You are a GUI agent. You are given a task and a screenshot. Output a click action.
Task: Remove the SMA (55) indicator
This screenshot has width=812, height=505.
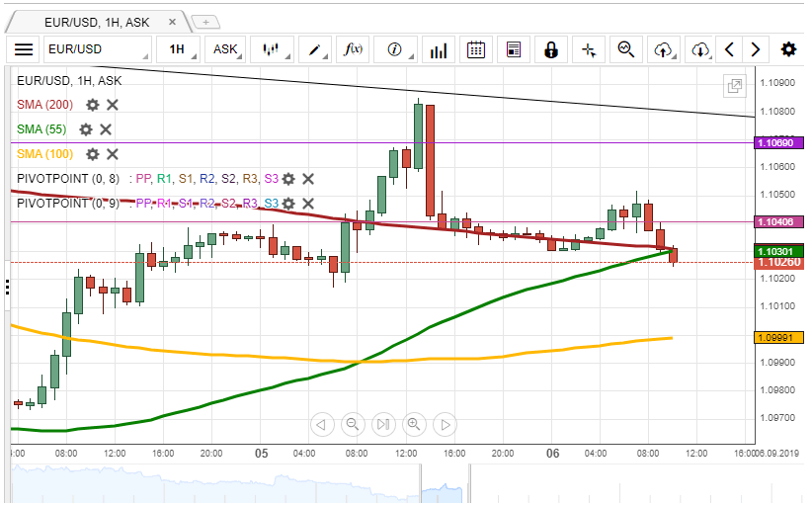pyautogui.click(x=106, y=129)
